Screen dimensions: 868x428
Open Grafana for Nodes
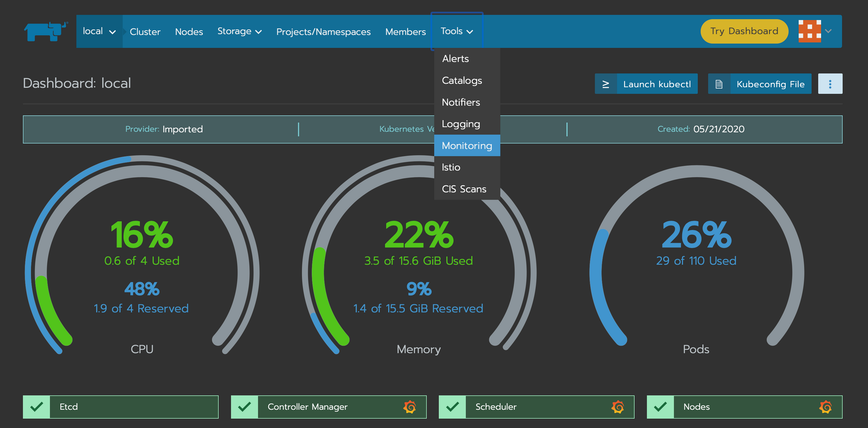825,407
